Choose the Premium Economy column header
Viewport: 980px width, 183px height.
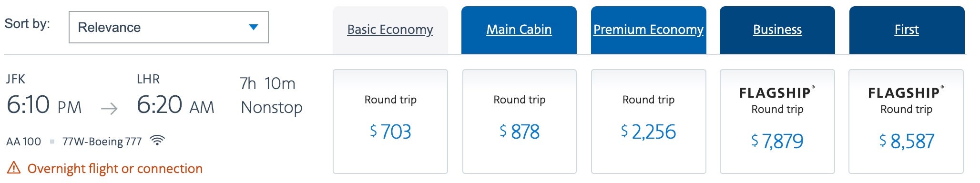pos(649,30)
